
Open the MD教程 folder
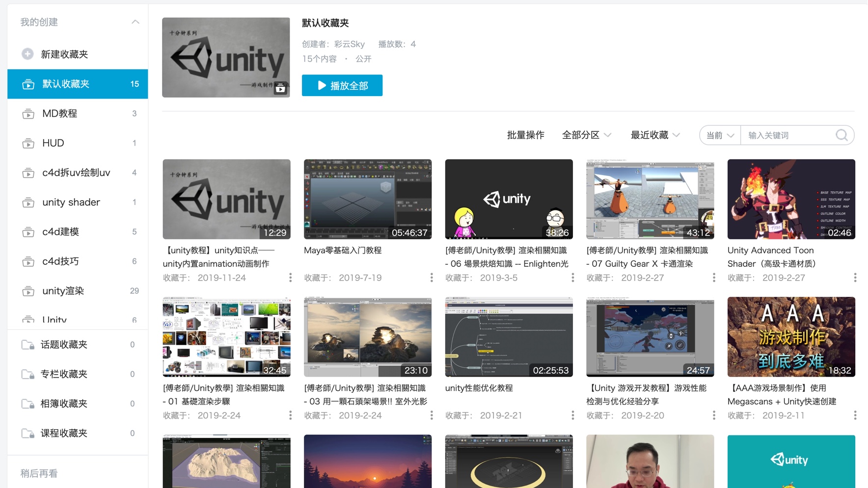[x=78, y=114]
